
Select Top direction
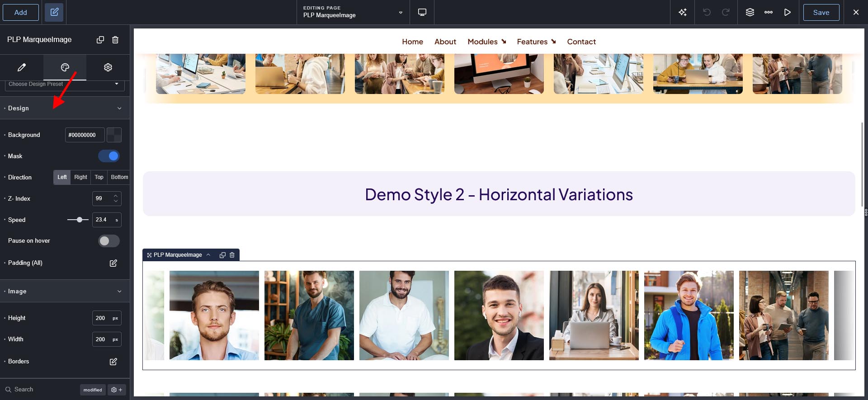(99, 177)
